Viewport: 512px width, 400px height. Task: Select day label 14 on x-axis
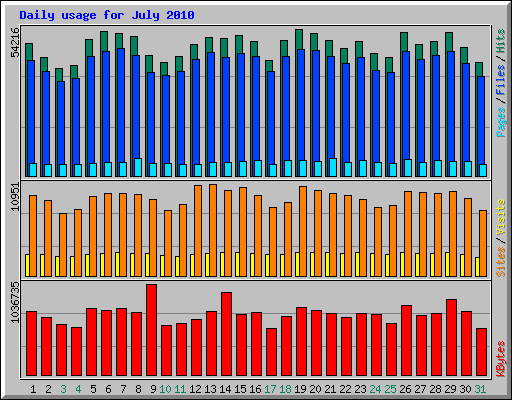click(x=225, y=389)
